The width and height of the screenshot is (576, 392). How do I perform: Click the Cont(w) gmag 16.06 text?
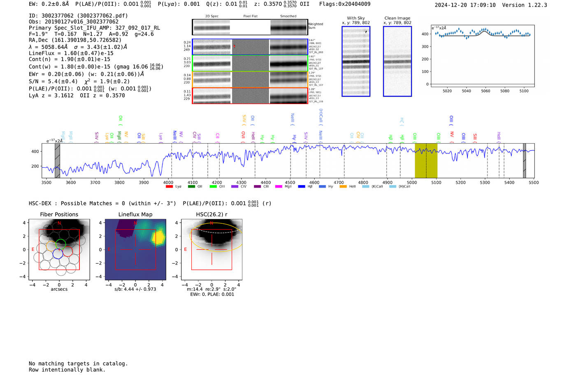(96, 66)
